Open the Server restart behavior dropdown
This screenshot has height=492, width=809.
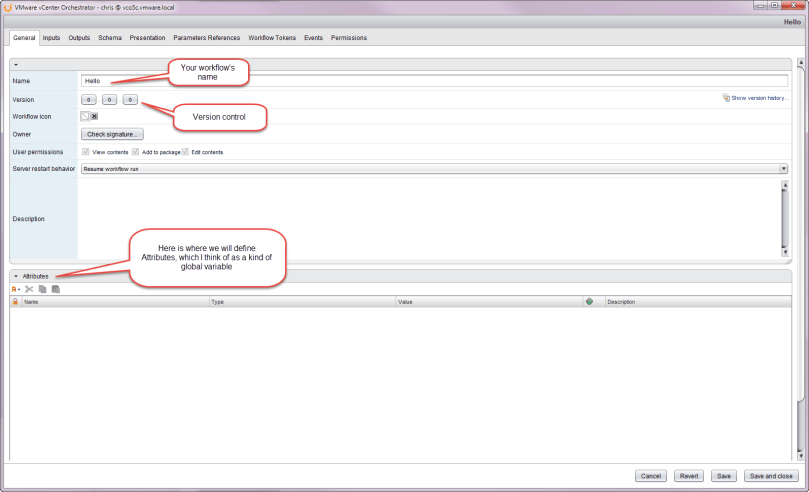click(x=784, y=169)
